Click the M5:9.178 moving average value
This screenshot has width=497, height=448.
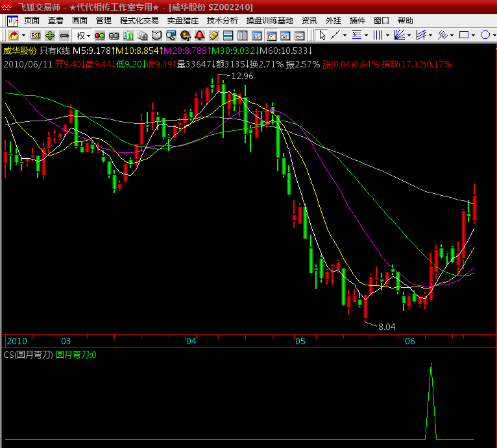pos(93,51)
